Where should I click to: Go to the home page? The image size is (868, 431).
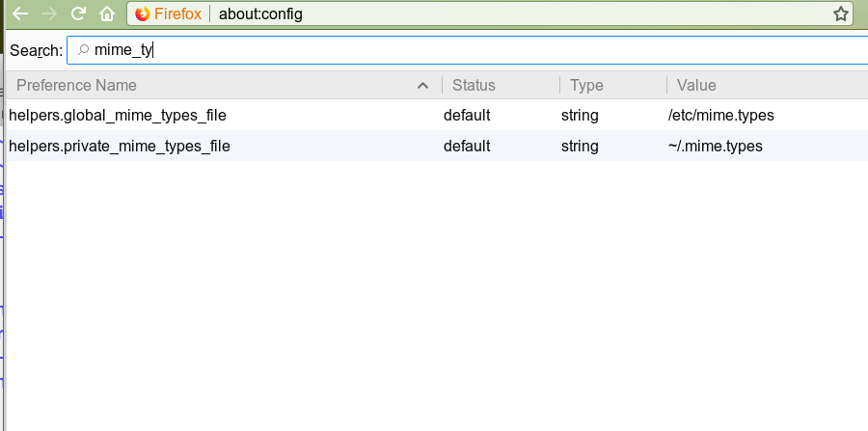107,13
